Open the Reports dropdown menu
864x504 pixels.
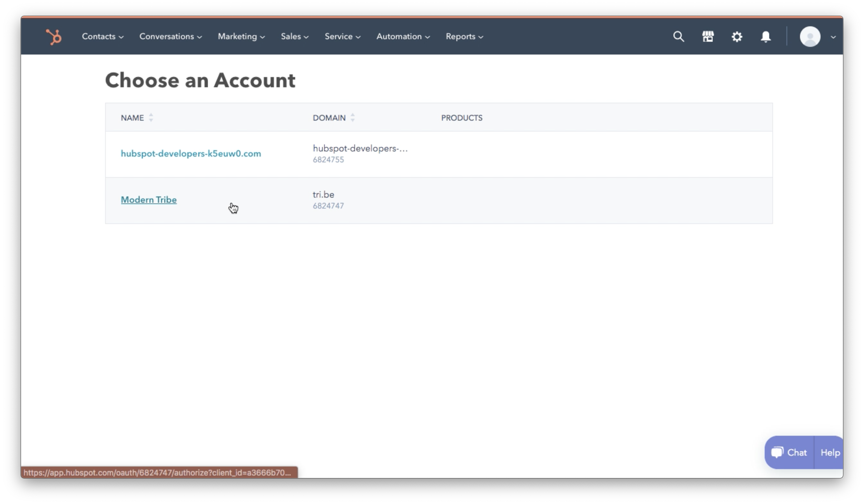[x=464, y=36]
